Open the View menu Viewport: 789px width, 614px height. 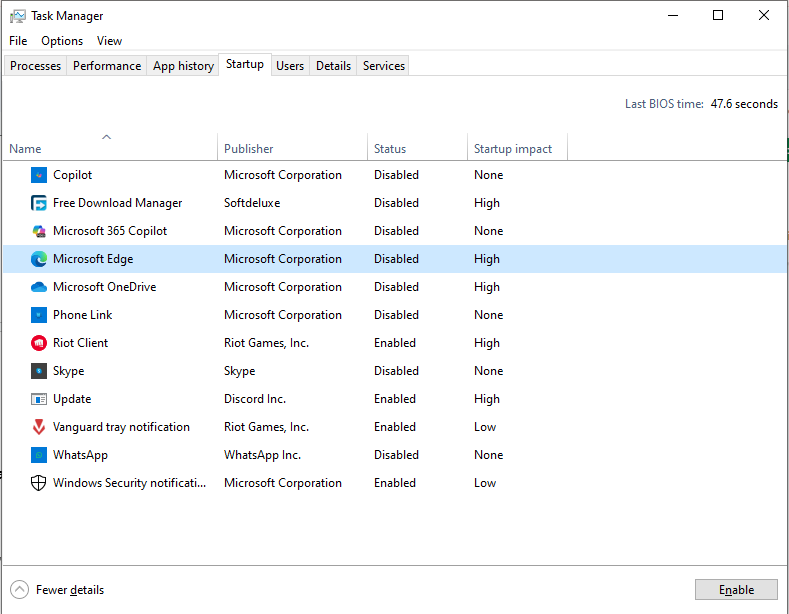pos(109,41)
